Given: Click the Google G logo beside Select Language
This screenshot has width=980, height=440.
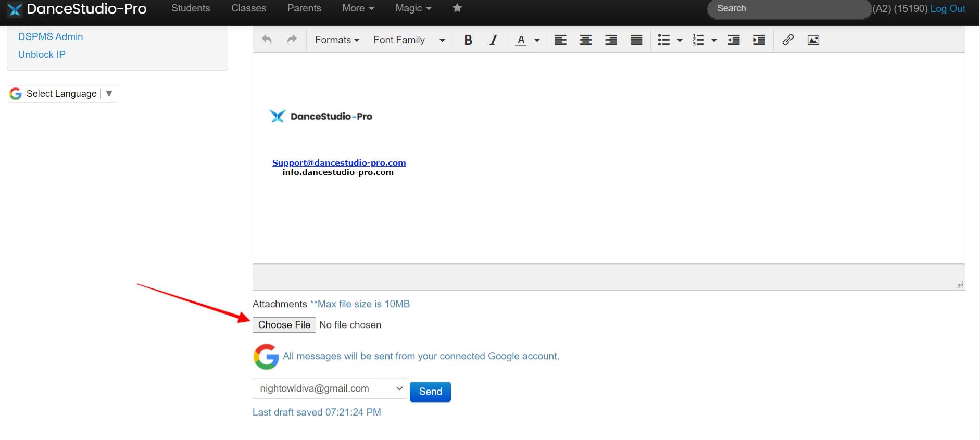Looking at the screenshot, I should point(16,94).
